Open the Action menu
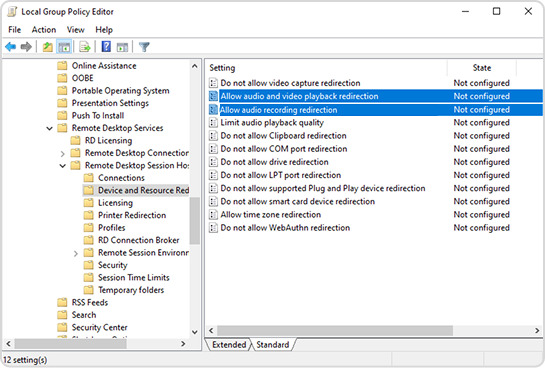Viewport: 545px width, 368px height. [x=44, y=30]
